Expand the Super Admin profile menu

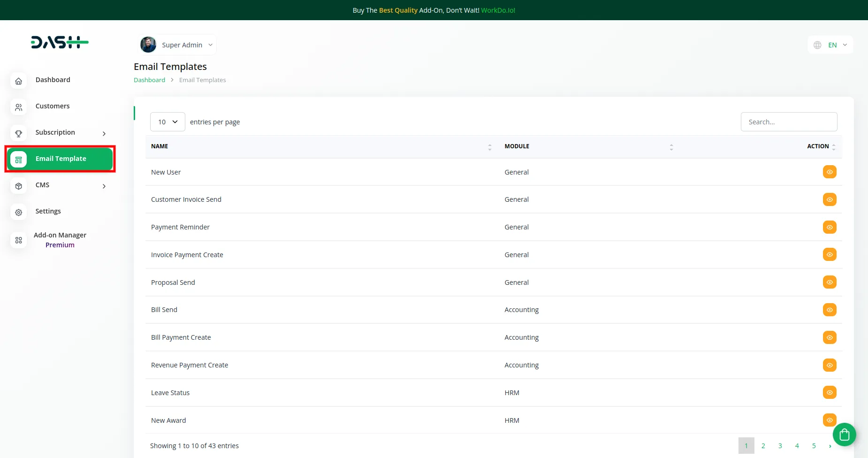click(178, 45)
